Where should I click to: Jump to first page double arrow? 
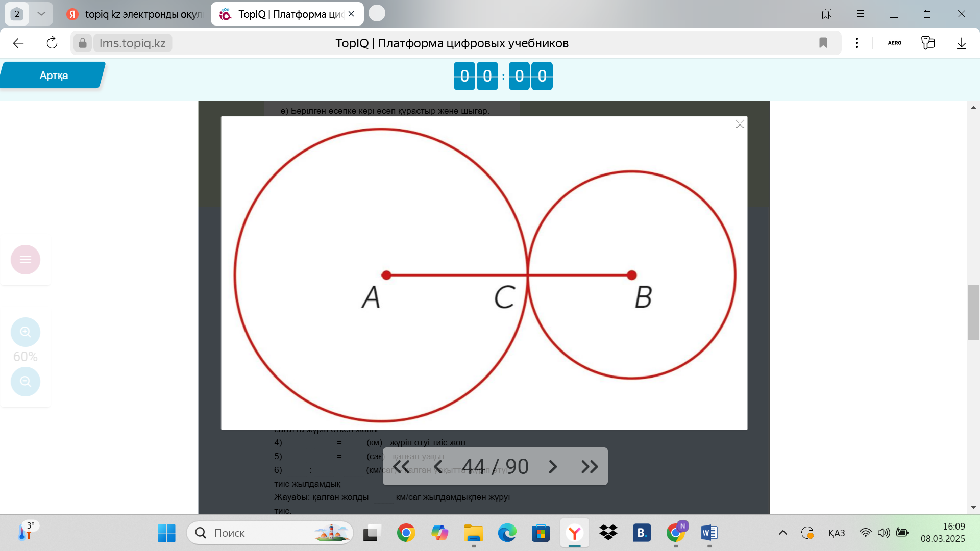(x=401, y=467)
